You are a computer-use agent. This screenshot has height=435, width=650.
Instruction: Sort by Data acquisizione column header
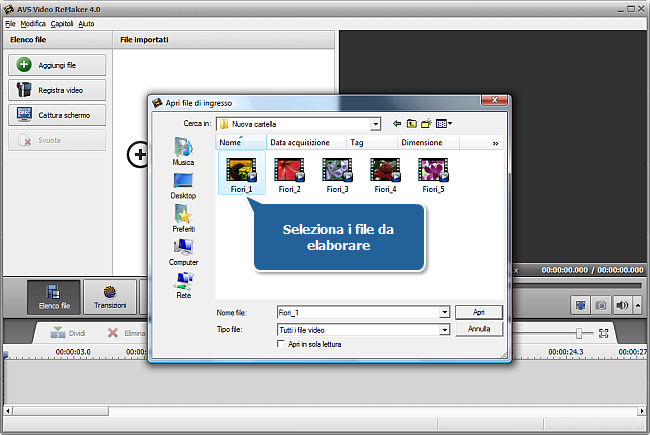[x=306, y=142]
